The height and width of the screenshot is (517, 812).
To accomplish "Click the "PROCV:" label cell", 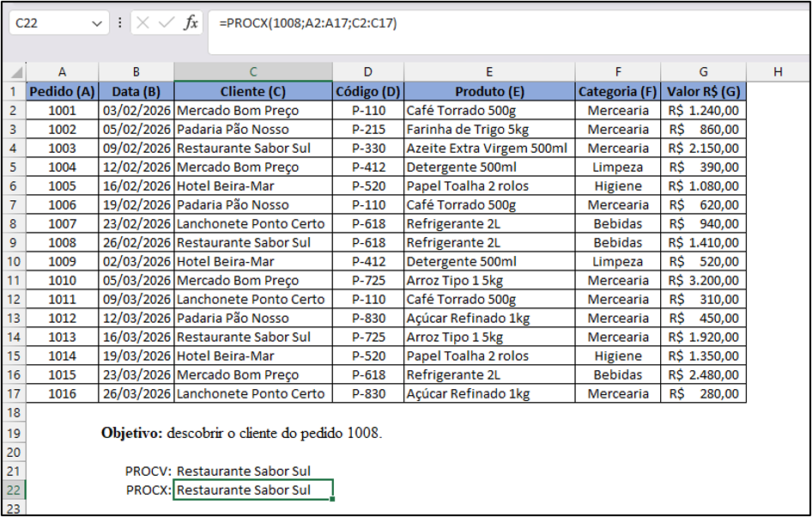I will (136, 471).
